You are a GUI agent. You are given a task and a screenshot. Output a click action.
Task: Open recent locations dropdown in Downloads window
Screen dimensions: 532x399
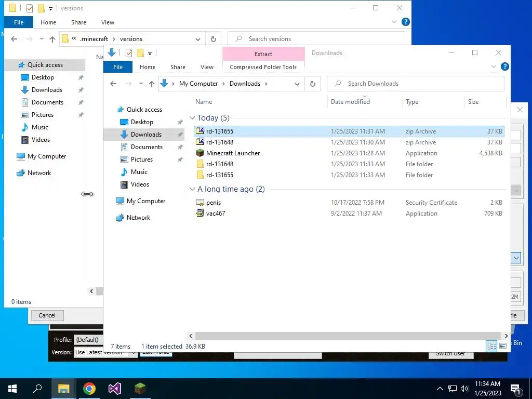[x=141, y=84]
